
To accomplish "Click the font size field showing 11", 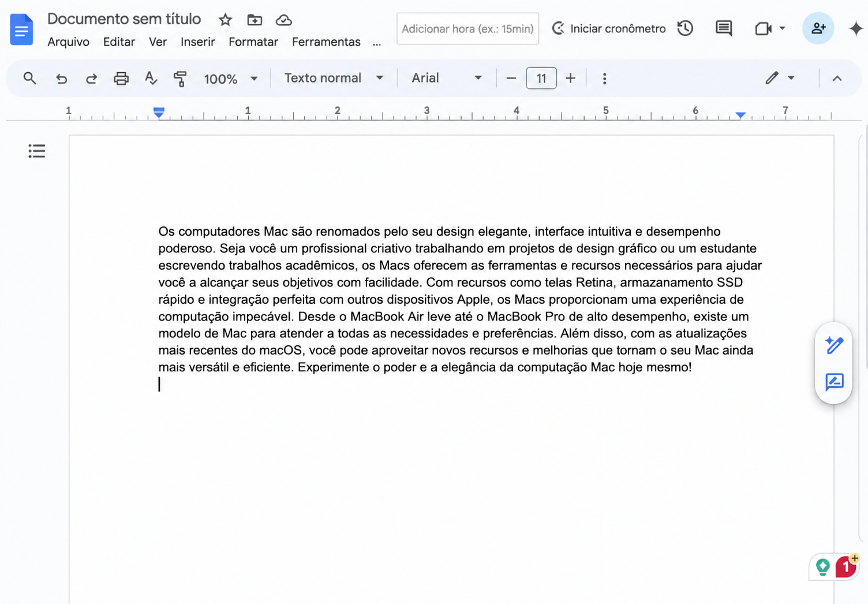I will 541,78.
